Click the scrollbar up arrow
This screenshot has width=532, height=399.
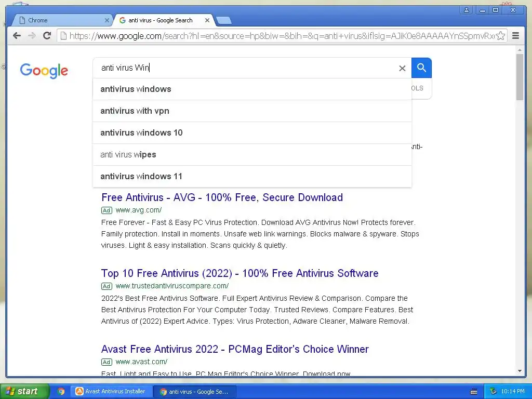click(x=520, y=50)
